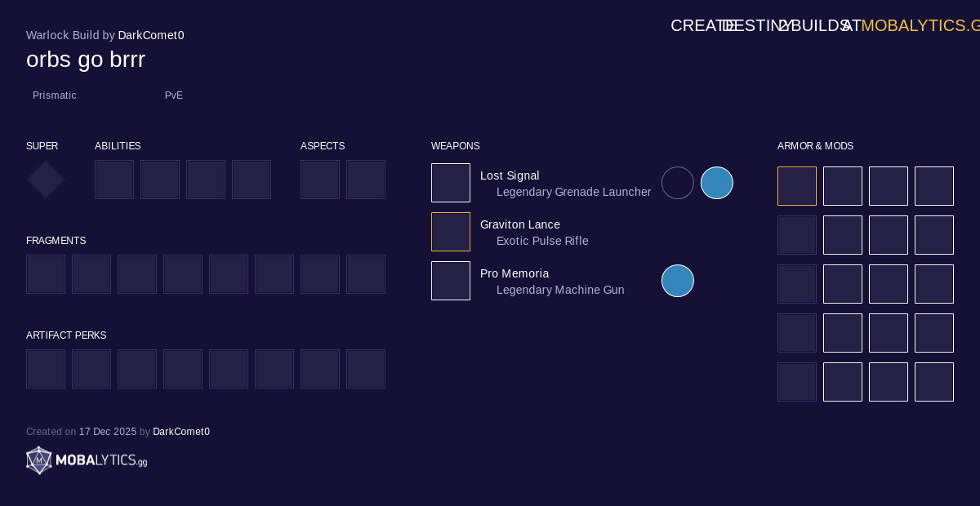Image resolution: width=980 pixels, height=506 pixels.
Task: Click the empty dark perk circle beside Lost Signal
Action: (x=678, y=183)
